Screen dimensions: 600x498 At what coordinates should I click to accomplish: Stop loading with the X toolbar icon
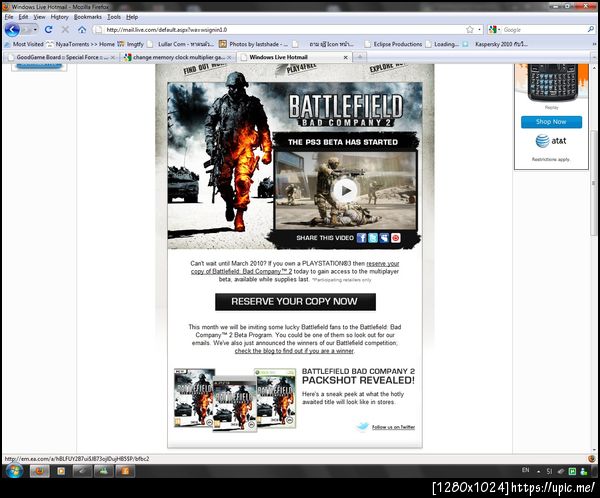pos(65,29)
